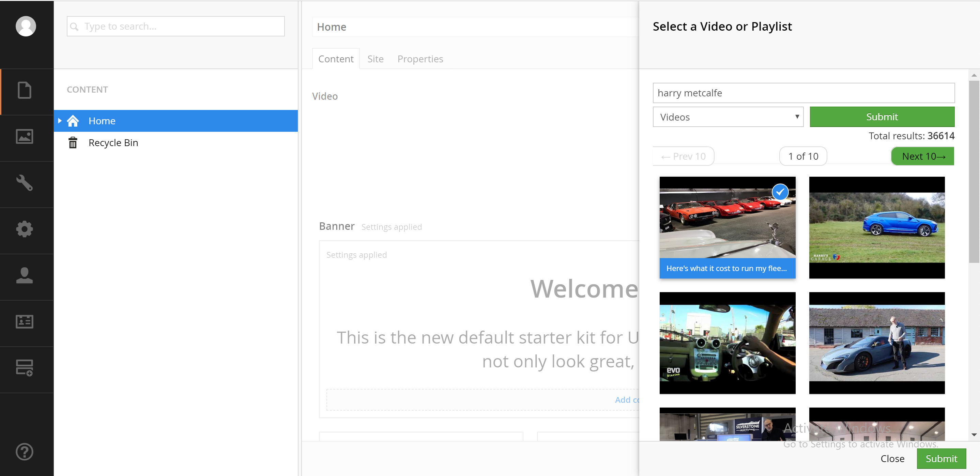The height and width of the screenshot is (476, 980).
Task: Click the green Submit search button
Action: (882, 117)
